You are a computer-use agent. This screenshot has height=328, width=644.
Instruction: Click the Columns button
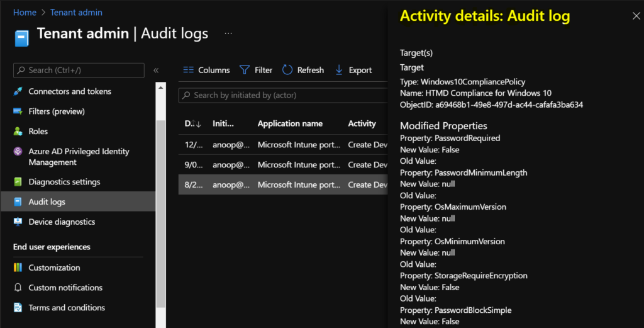click(x=206, y=70)
